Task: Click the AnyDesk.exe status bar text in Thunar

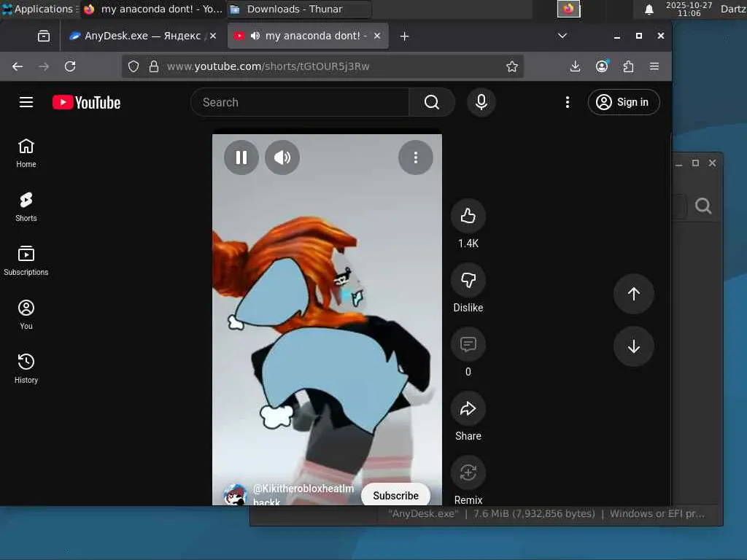Action: [546, 514]
